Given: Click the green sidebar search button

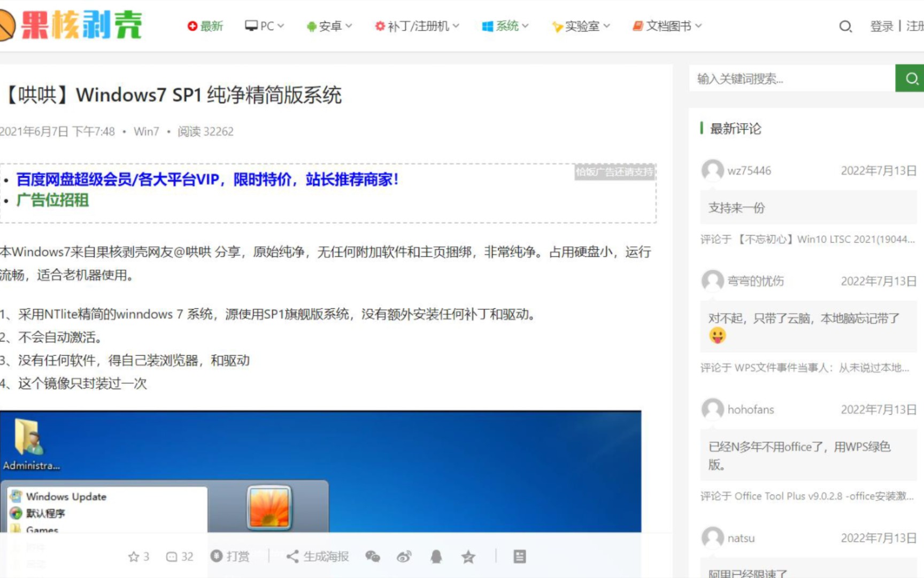Looking at the screenshot, I should point(911,78).
